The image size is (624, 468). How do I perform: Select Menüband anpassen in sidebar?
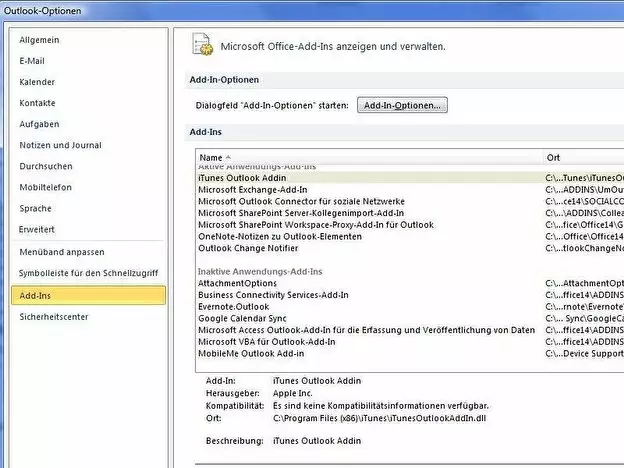[60, 251]
